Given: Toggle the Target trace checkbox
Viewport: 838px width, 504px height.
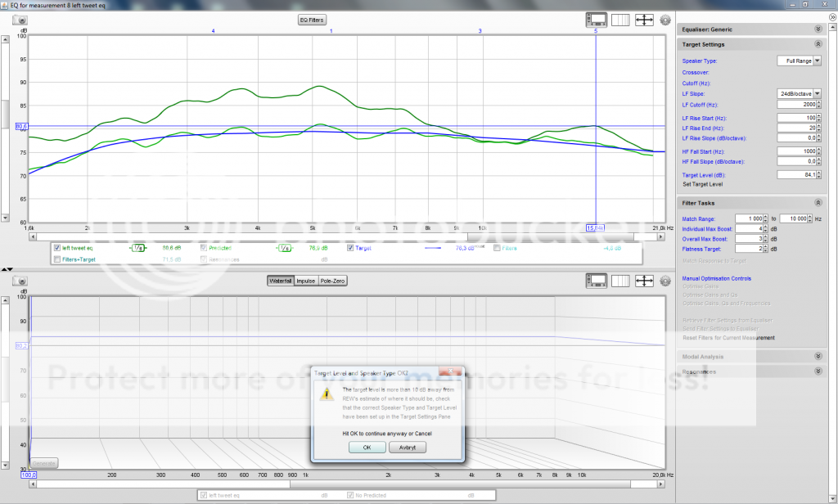Looking at the screenshot, I should coord(349,249).
